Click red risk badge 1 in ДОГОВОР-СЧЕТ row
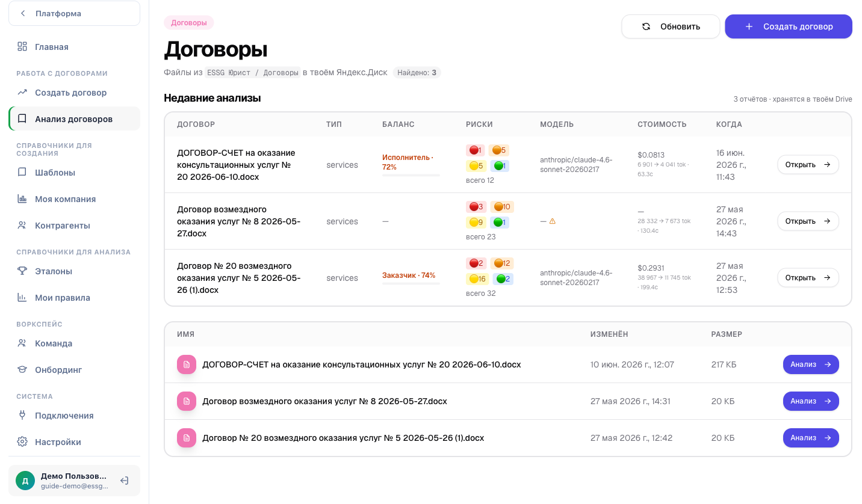862x504 pixels. [x=476, y=150]
